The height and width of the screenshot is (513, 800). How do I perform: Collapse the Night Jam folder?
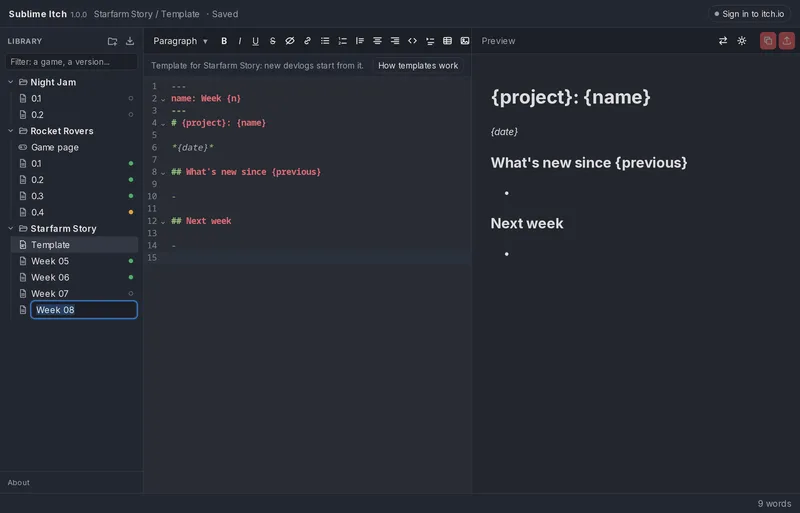tap(10, 82)
